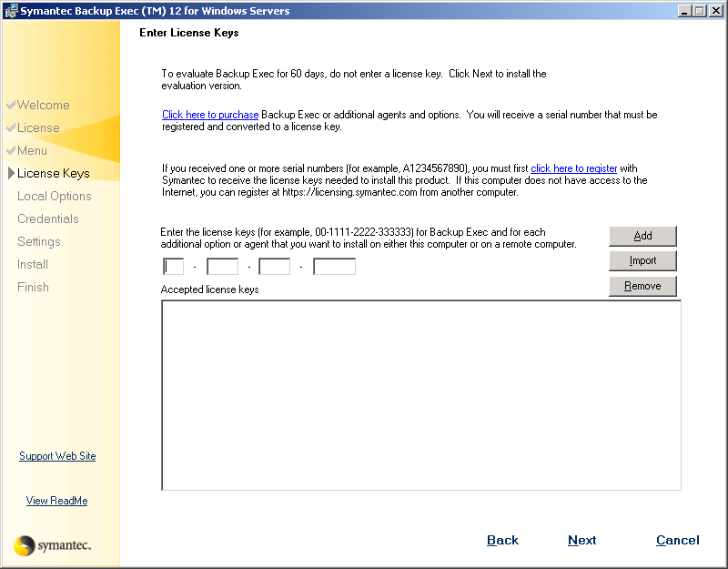
Task: Select the Finish step in the sidebar
Action: pyautogui.click(x=33, y=287)
